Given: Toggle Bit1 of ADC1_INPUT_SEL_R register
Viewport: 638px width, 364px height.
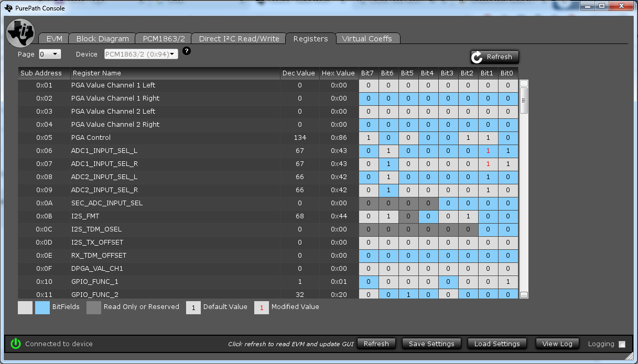Looking at the screenshot, I should 488,164.
